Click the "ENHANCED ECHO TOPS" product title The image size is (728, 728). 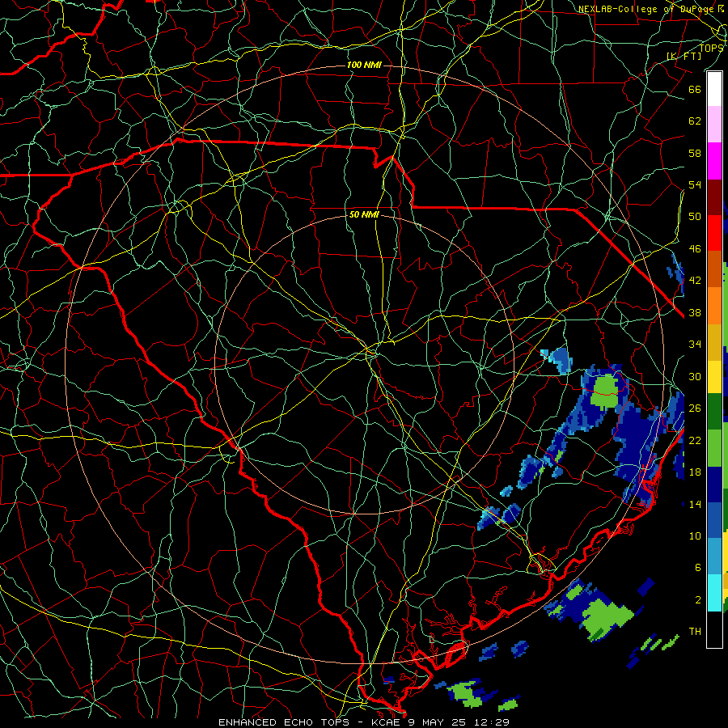[x=284, y=722]
